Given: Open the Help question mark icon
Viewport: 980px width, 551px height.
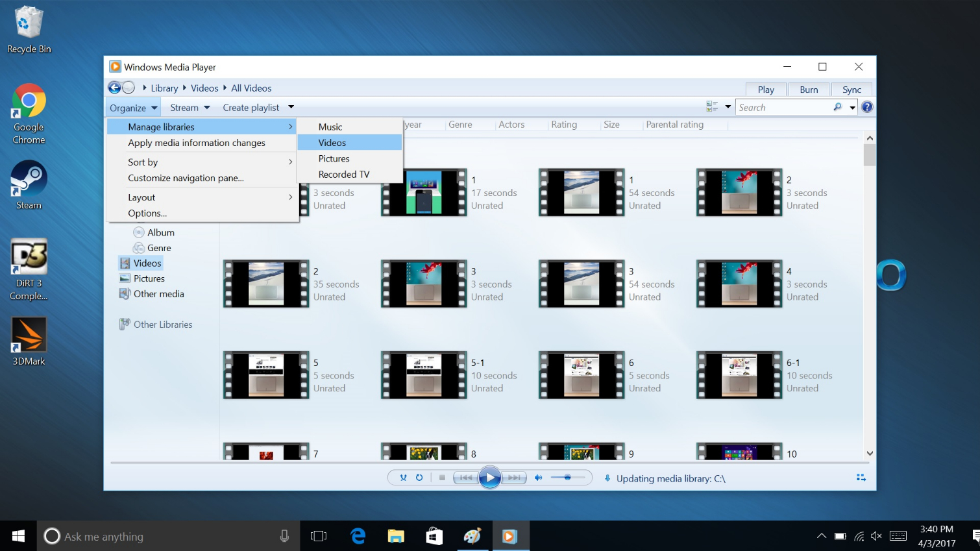Looking at the screenshot, I should tap(867, 107).
